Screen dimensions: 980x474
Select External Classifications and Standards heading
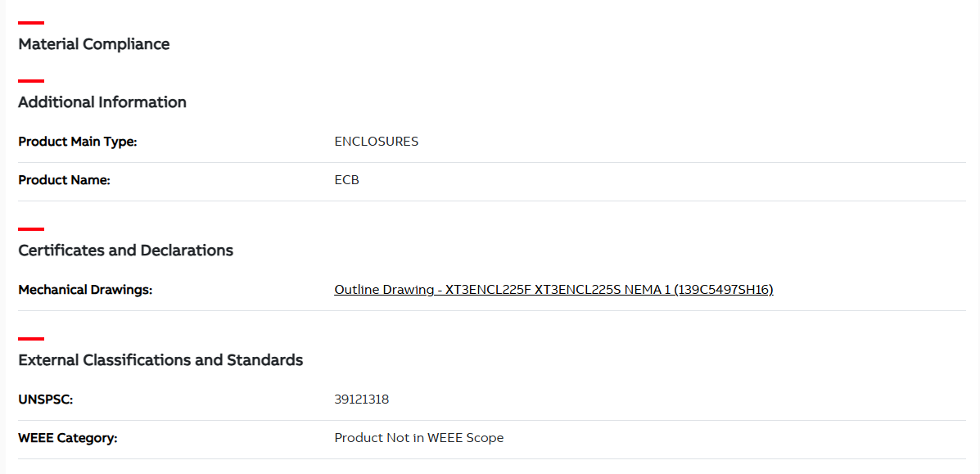click(x=160, y=360)
